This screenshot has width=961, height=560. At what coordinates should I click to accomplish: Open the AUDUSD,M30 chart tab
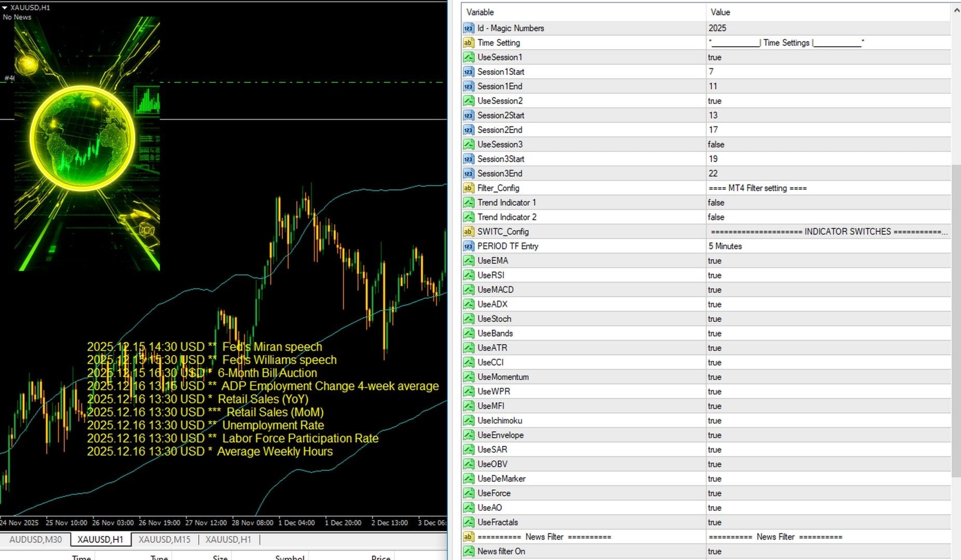coord(35,539)
